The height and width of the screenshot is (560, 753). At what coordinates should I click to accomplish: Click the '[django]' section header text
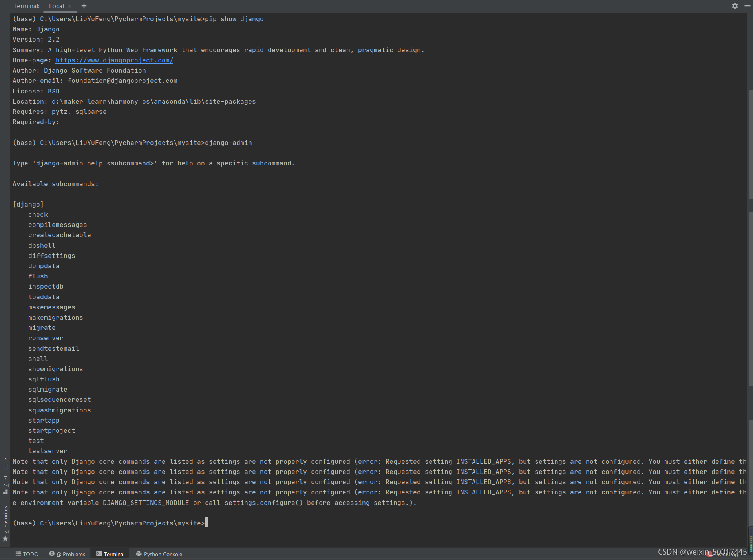click(28, 204)
